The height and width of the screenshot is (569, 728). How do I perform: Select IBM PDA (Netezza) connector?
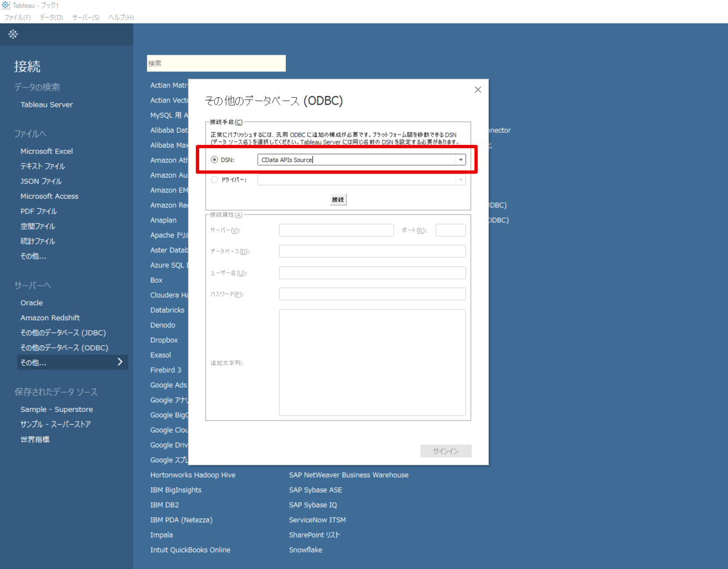point(181,520)
